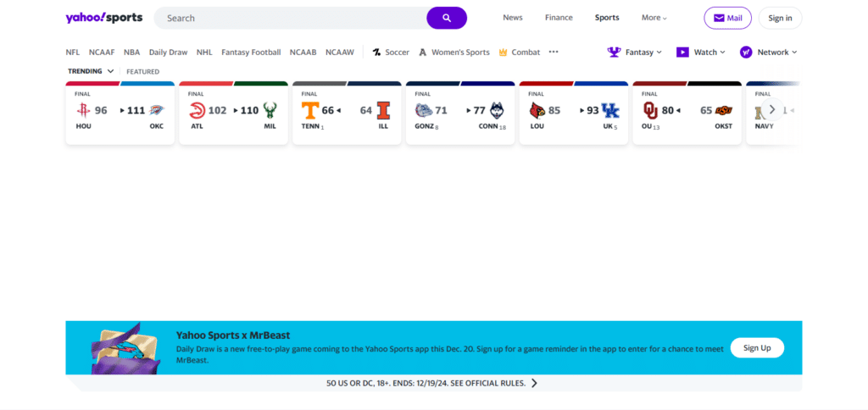Click the '50 US OR DC, 18+' rules text
868x410 pixels.
pyautogui.click(x=426, y=383)
